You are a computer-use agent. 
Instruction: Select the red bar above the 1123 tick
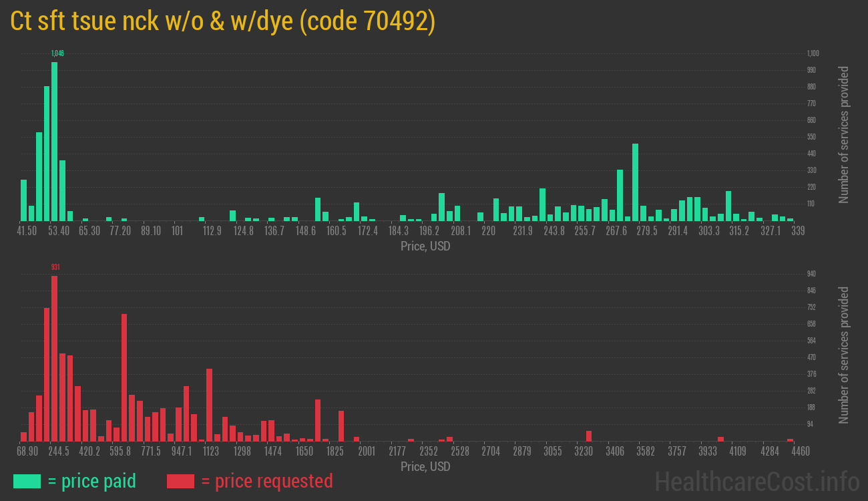(210, 405)
